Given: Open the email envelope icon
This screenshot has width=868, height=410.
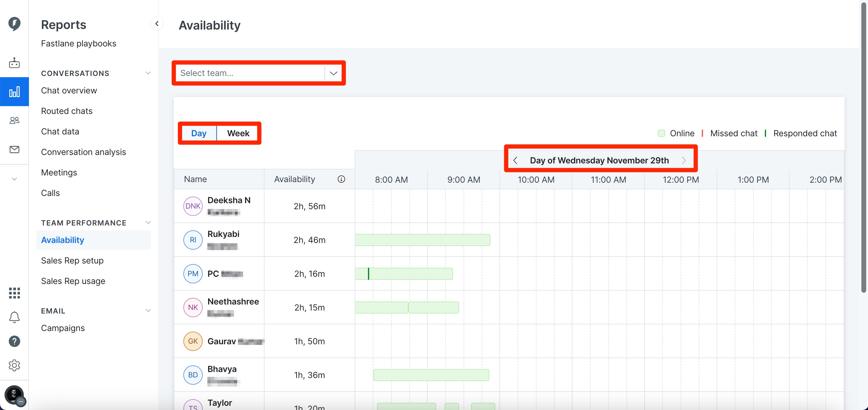Looking at the screenshot, I should (14, 149).
